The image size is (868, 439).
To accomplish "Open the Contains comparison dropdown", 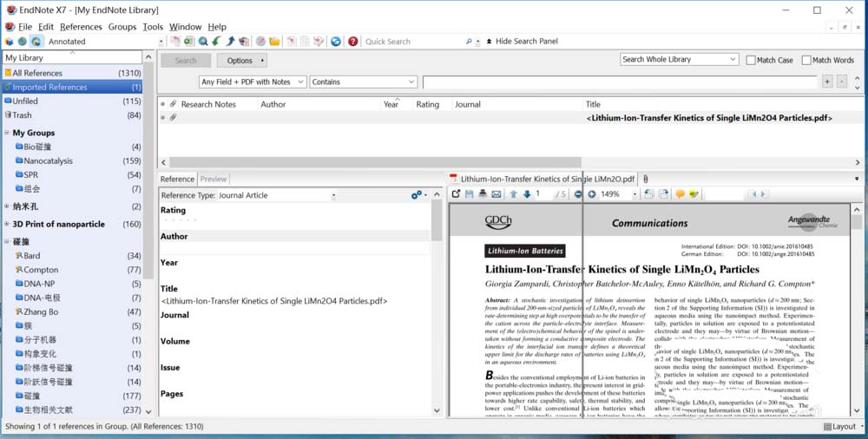I will [x=364, y=82].
